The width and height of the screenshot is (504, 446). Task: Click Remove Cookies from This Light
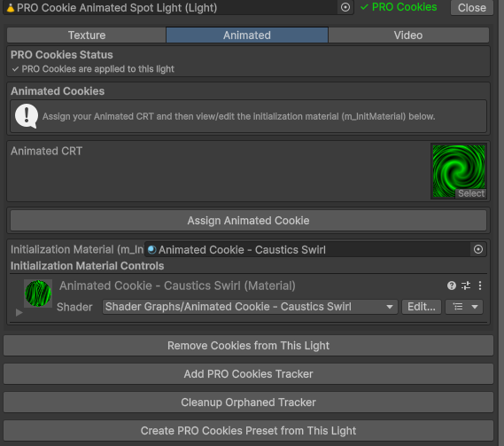(x=248, y=346)
